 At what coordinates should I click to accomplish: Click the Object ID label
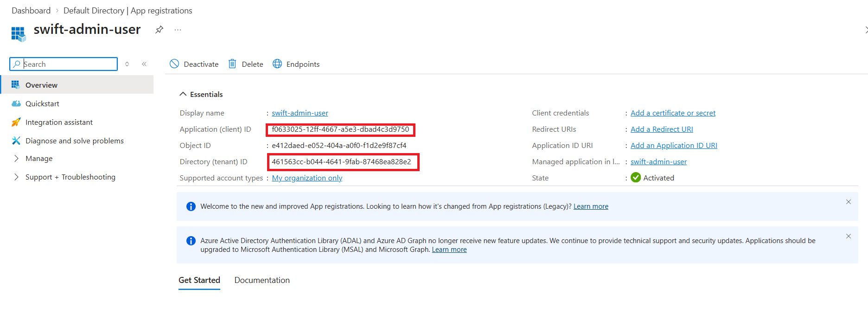point(195,145)
